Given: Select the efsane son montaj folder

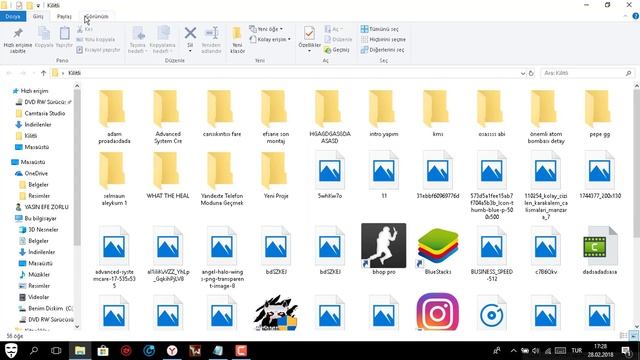Looking at the screenshot, I should [276, 117].
